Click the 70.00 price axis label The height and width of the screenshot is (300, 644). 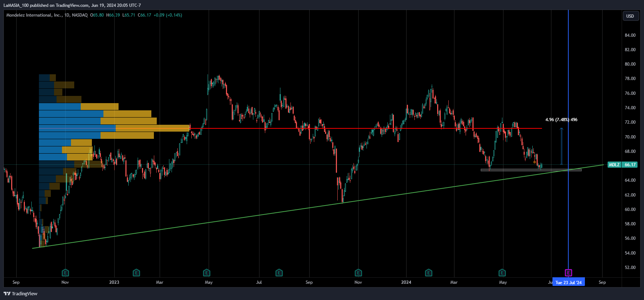coord(630,137)
